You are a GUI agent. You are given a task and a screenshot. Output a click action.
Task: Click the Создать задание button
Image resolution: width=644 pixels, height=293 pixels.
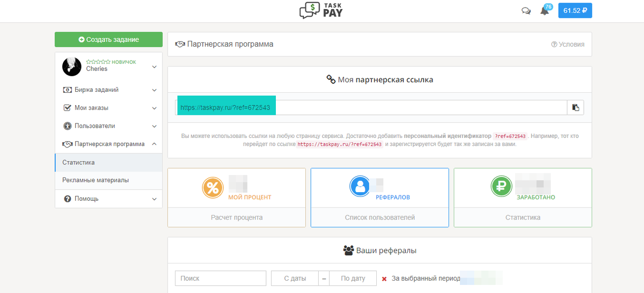(x=108, y=40)
